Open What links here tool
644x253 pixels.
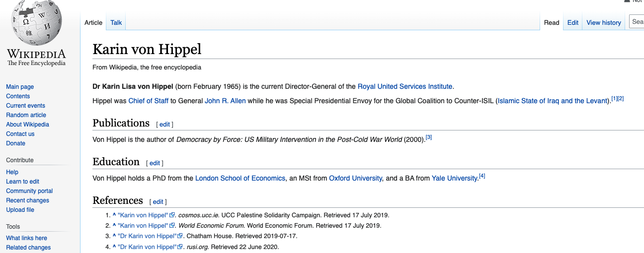[x=26, y=238]
